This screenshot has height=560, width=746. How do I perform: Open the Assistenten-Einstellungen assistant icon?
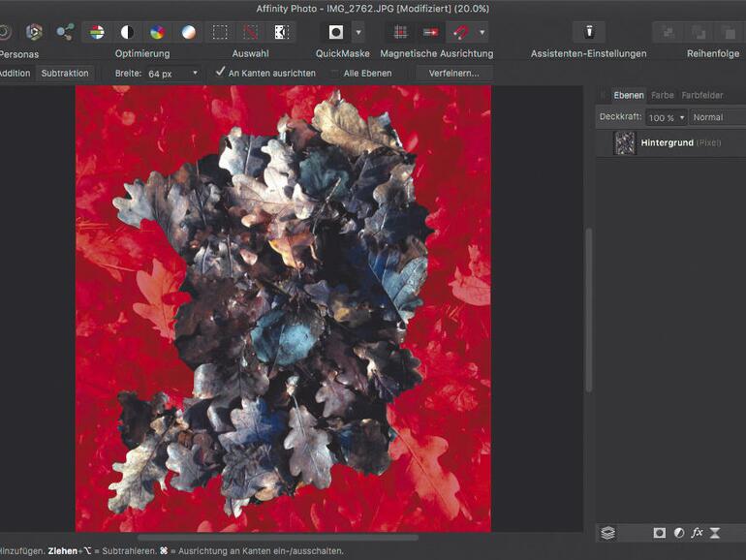(x=588, y=32)
